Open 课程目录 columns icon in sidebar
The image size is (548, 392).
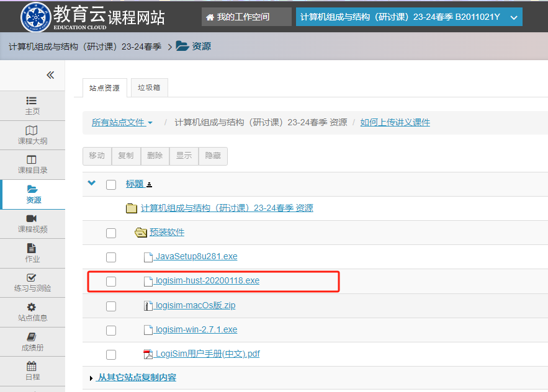point(32,159)
